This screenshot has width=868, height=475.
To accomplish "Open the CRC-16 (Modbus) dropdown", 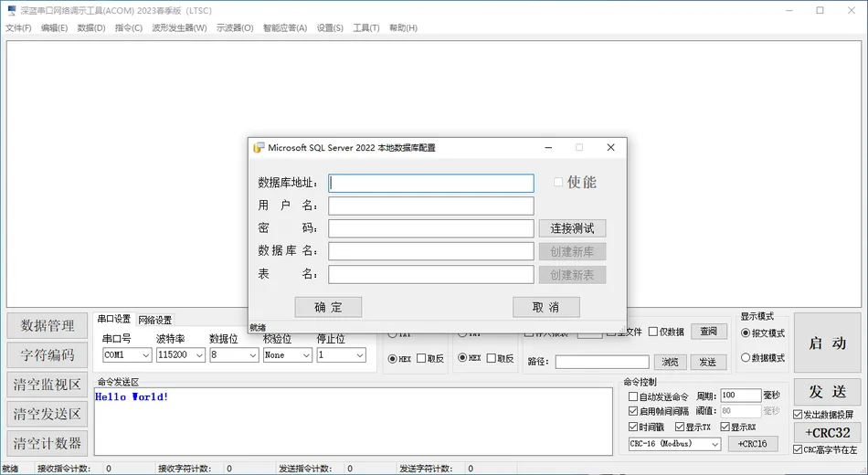I will pyautogui.click(x=674, y=443).
